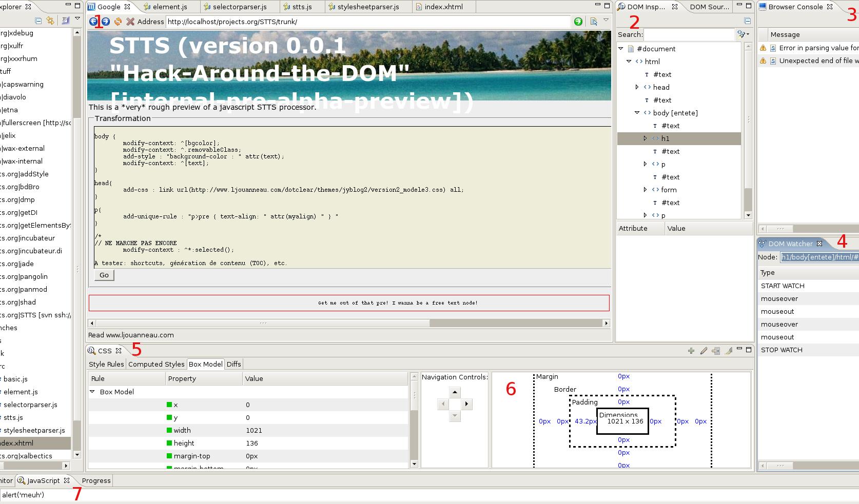The image size is (859, 504).
Task: Click the warning icon of parsing error message
Action: [x=763, y=48]
